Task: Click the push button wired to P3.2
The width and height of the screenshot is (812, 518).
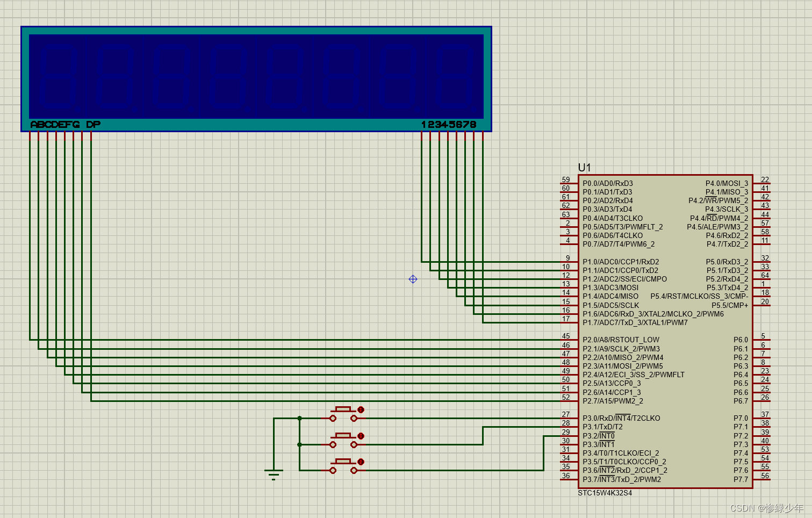Action: [343, 466]
